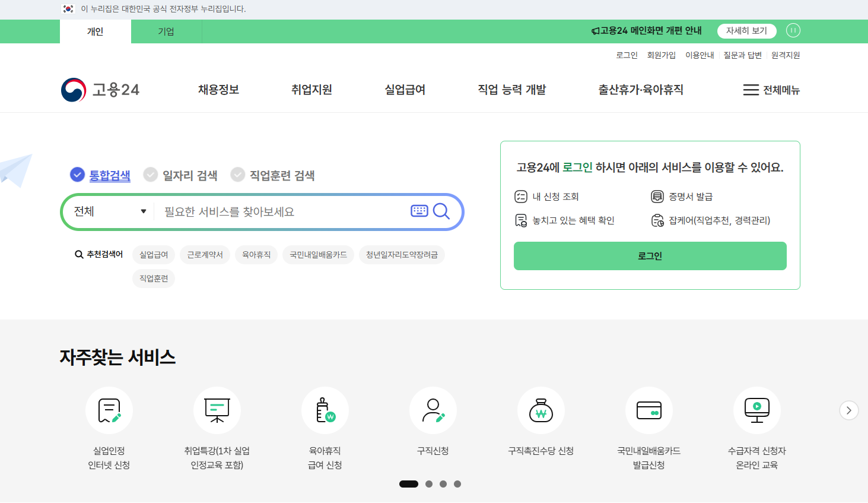Screen dimensions: 868x503
Task: Click the 놓치고 있는 혜택 확인 icon
Action: click(x=521, y=220)
